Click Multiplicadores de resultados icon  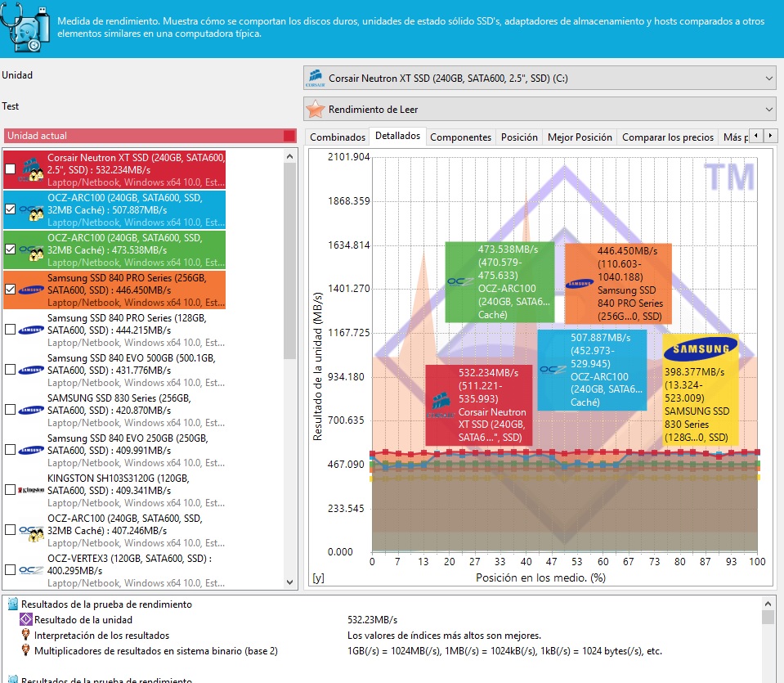coord(25,650)
